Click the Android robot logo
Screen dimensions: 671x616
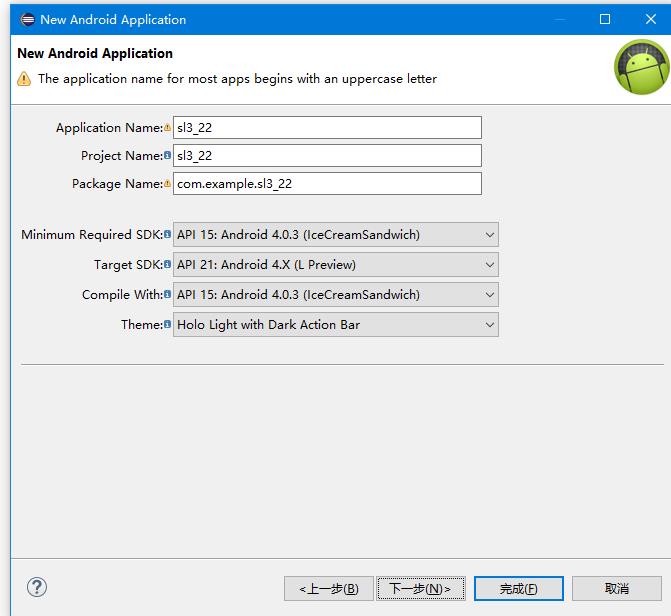(642, 67)
